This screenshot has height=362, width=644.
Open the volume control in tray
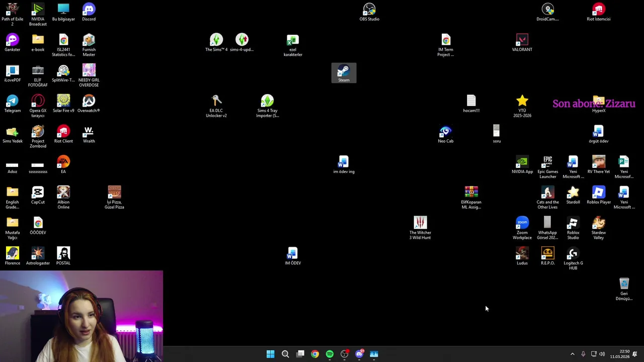click(602, 354)
